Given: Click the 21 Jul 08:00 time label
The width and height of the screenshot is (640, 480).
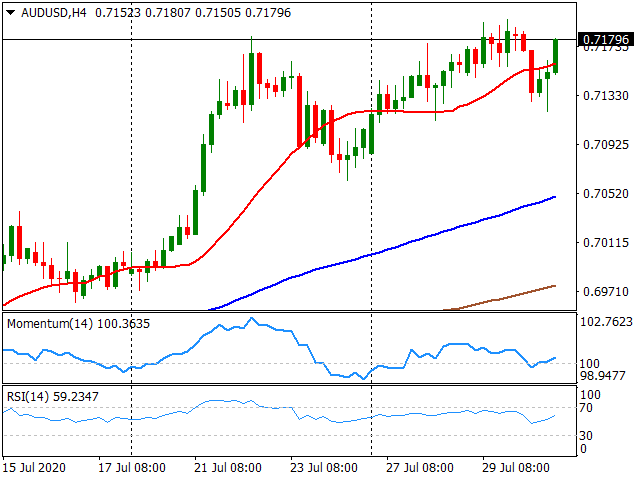Looking at the screenshot, I should pos(228,468).
